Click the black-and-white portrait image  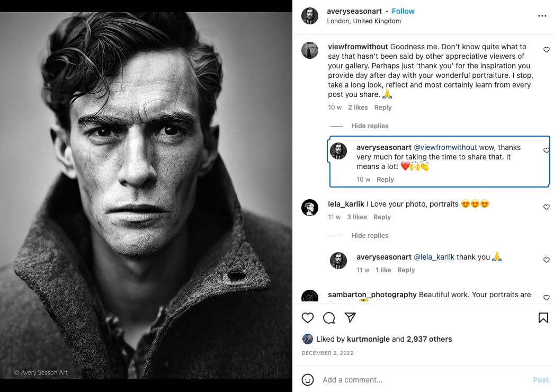click(x=146, y=196)
